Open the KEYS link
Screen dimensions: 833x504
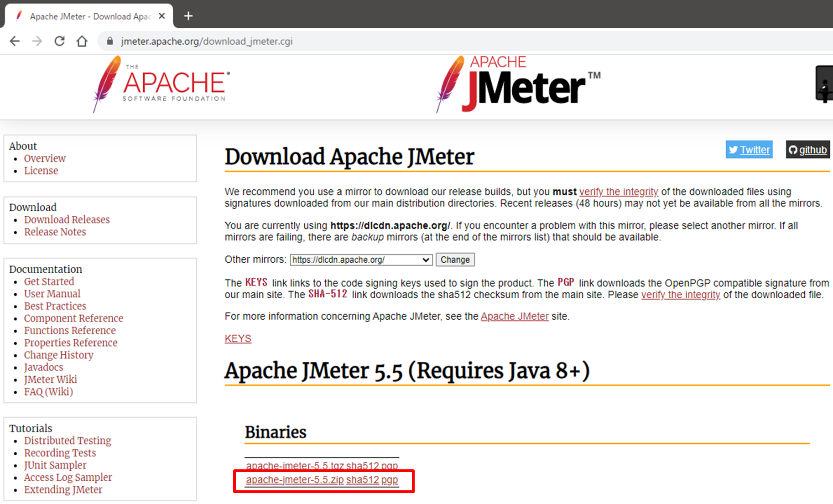tap(238, 338)
